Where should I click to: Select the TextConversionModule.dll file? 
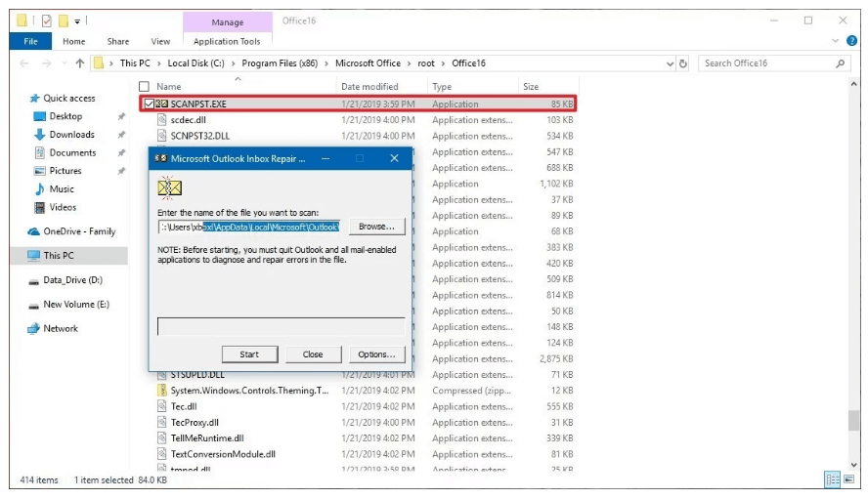[223, 454]
